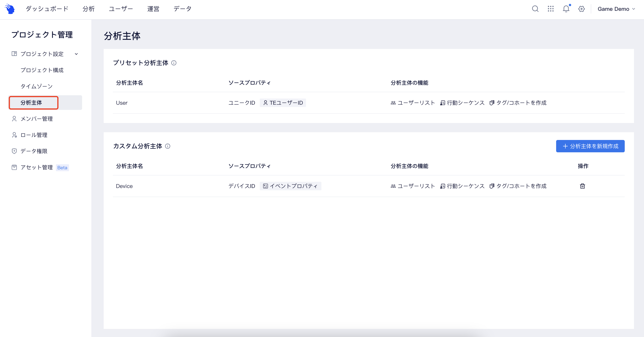Click the プリセット分析主体 section title
Screen dimensions: 644x337
click(141, 63)
